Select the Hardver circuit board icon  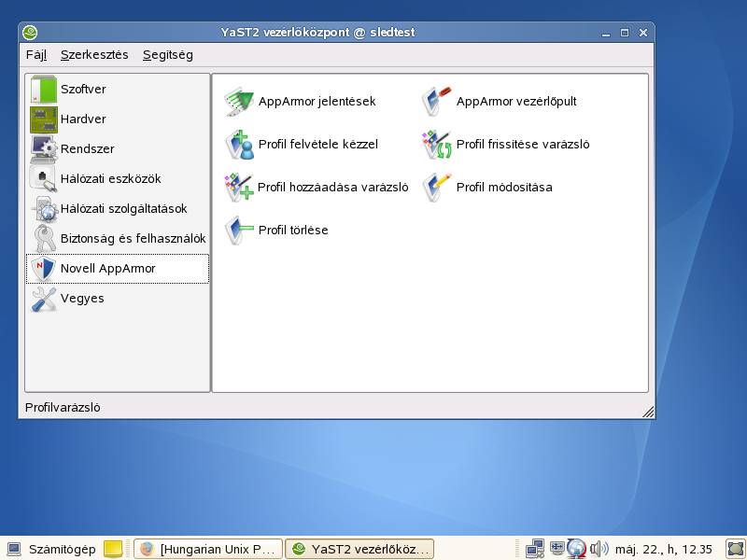(44, 119)
